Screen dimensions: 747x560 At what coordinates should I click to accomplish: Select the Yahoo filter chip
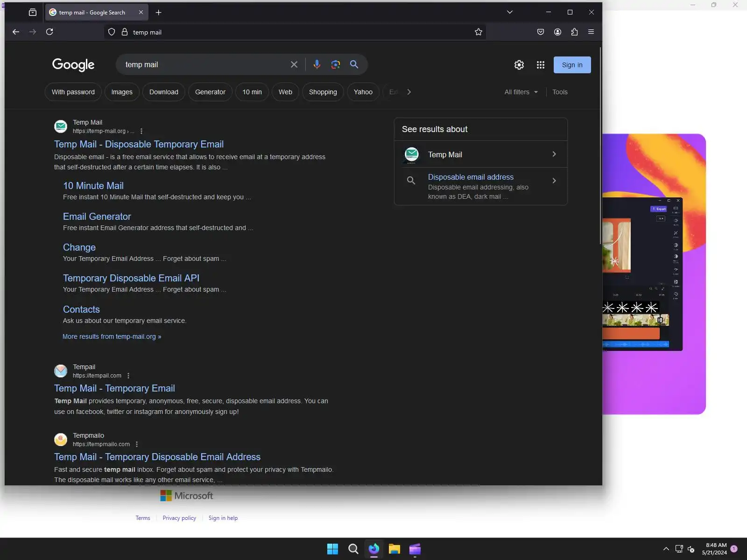[363, 92]
